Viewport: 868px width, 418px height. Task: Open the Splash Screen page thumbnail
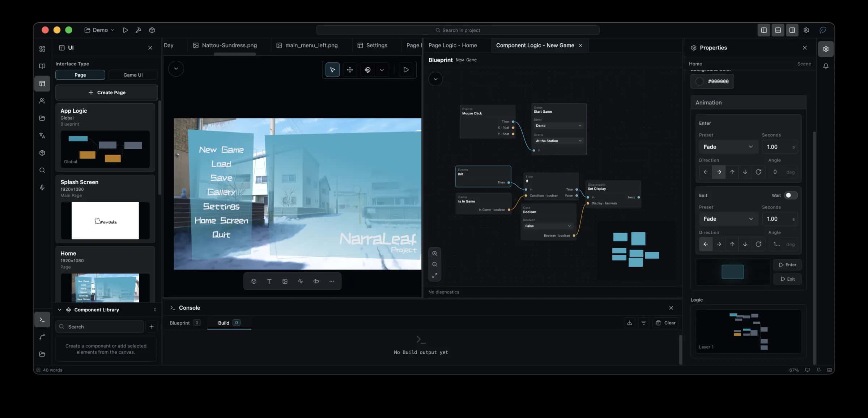pos(105,221)
